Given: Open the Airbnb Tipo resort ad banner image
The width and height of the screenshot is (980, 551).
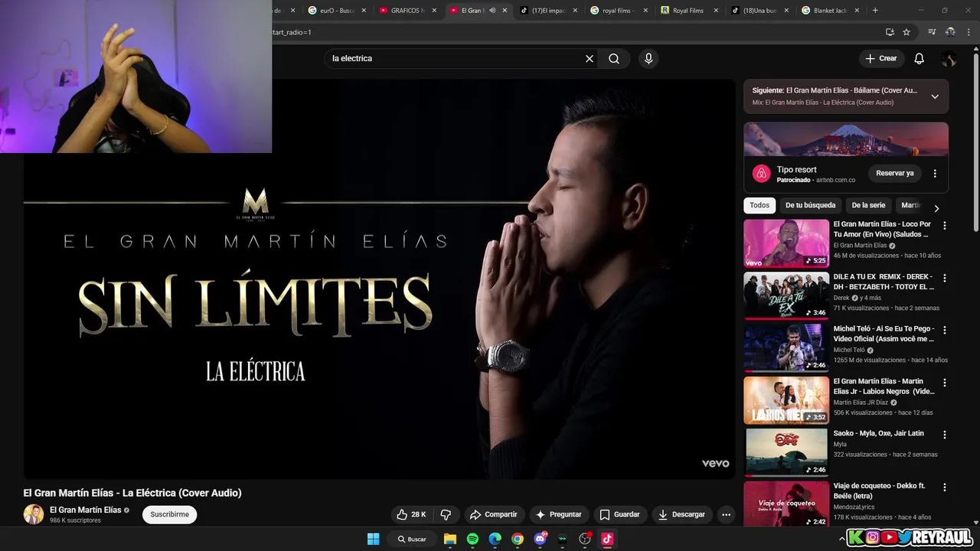Looking at the screenshot, I should click(x=846, y=139).
